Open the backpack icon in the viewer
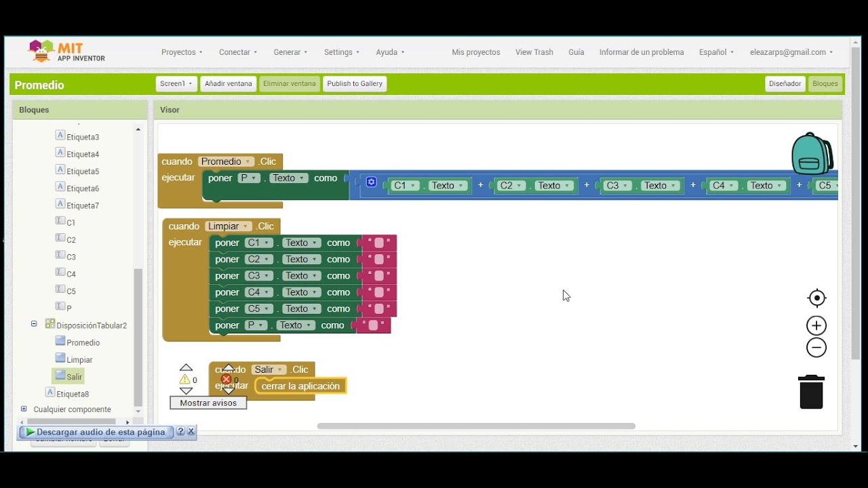This screenshot has height=488, width=868. (x=812, y=154)
